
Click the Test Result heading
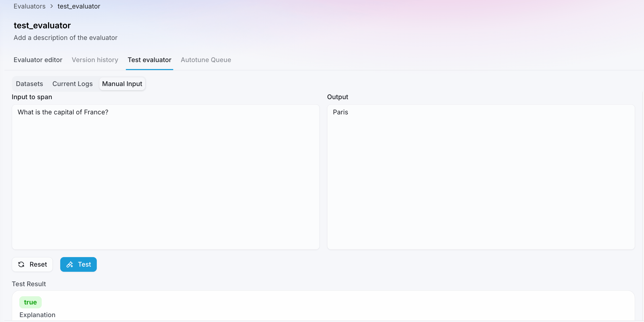click(29, 284)
